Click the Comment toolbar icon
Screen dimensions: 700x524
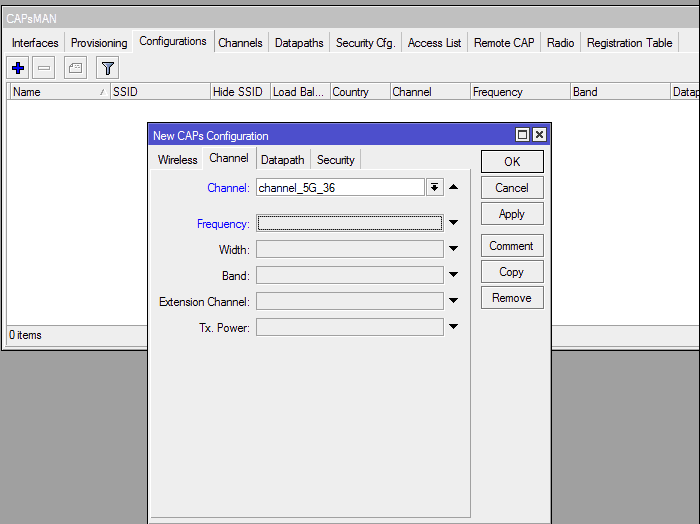[x=75, y=68]
